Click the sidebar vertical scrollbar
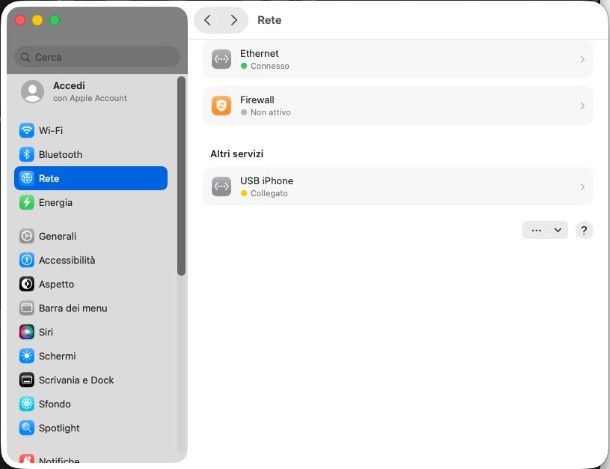 (x=181, y=176)
